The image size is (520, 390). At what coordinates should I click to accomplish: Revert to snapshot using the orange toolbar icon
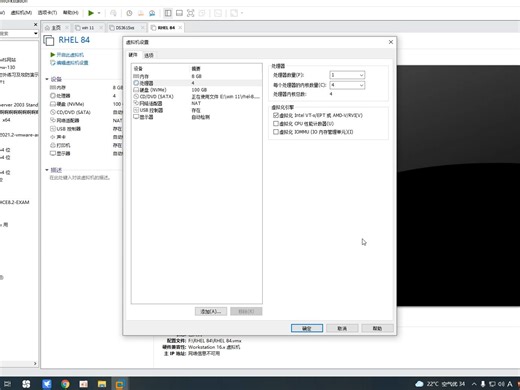point(141,13)
